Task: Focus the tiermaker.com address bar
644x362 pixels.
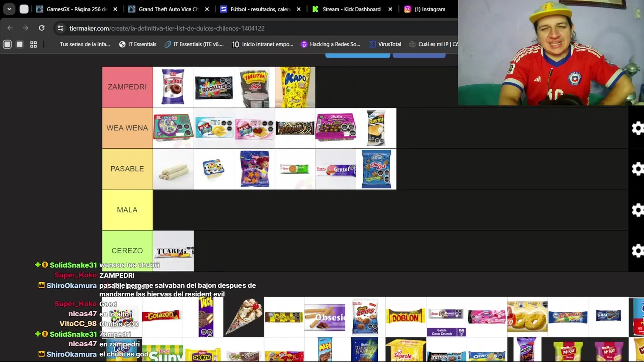Action: click(x=257, y=28)
